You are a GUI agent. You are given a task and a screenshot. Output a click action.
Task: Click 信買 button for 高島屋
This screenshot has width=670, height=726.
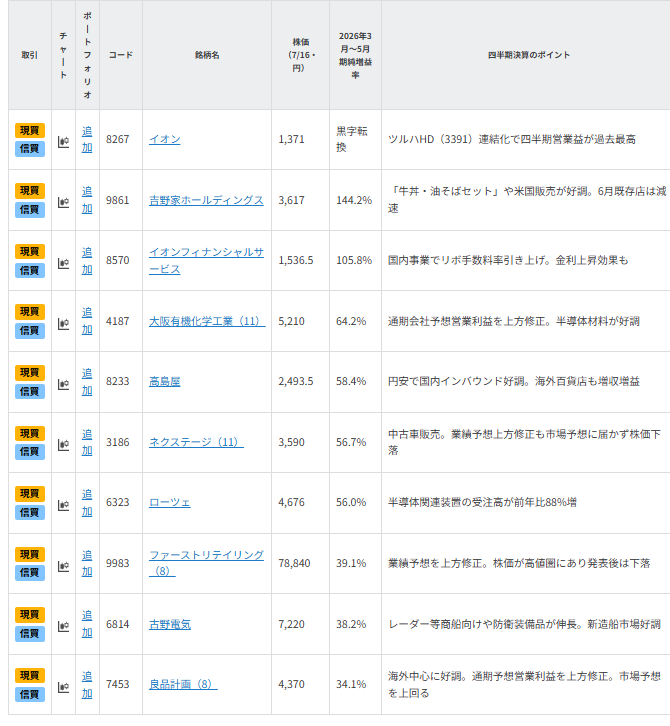(30, 392)
